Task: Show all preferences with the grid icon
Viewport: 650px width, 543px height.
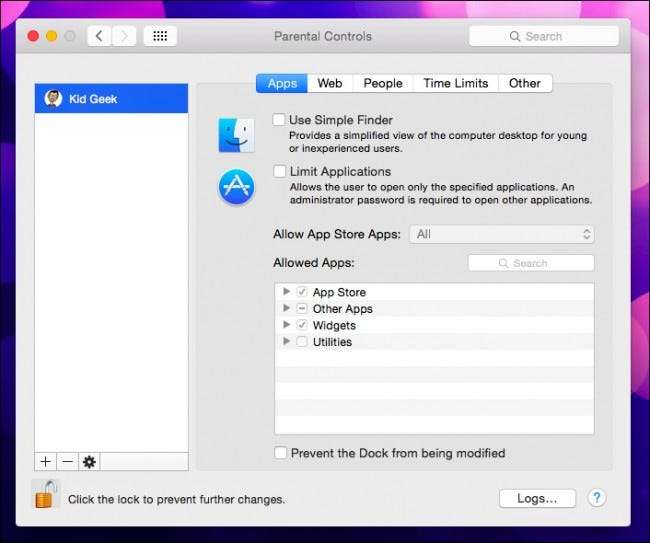Action: [160, 36]
